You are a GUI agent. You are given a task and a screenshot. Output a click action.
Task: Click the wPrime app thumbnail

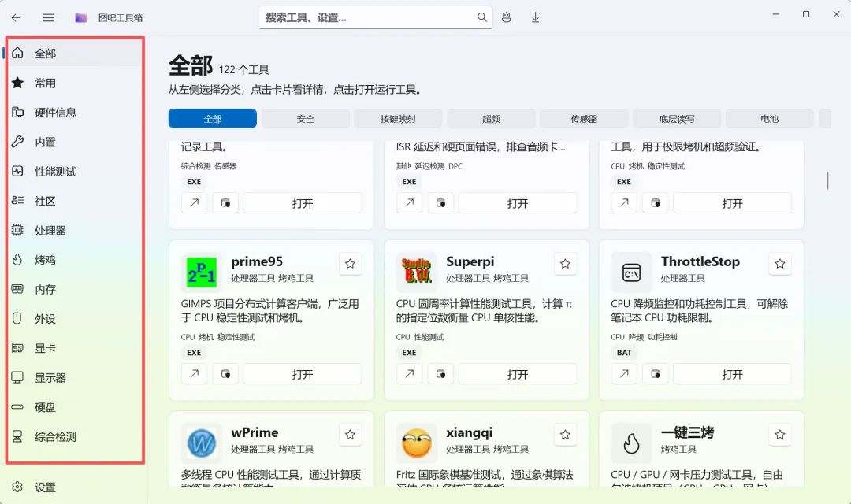tap(202, 443)
